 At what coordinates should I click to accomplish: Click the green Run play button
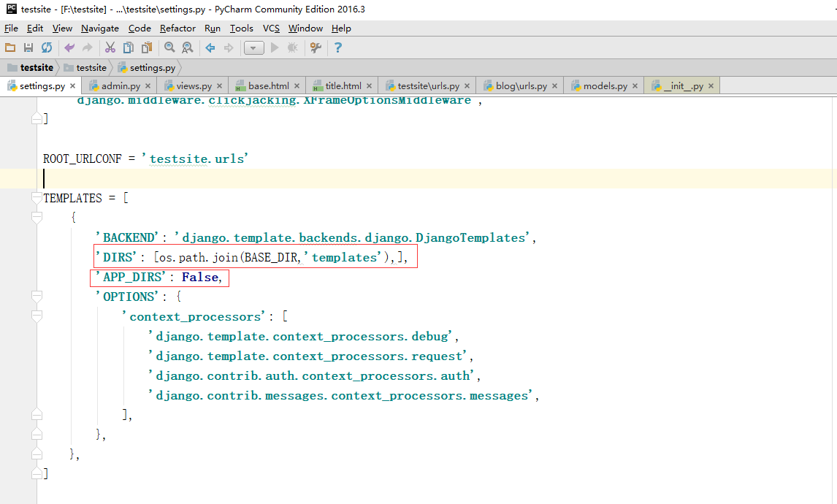tap(275, 47)
